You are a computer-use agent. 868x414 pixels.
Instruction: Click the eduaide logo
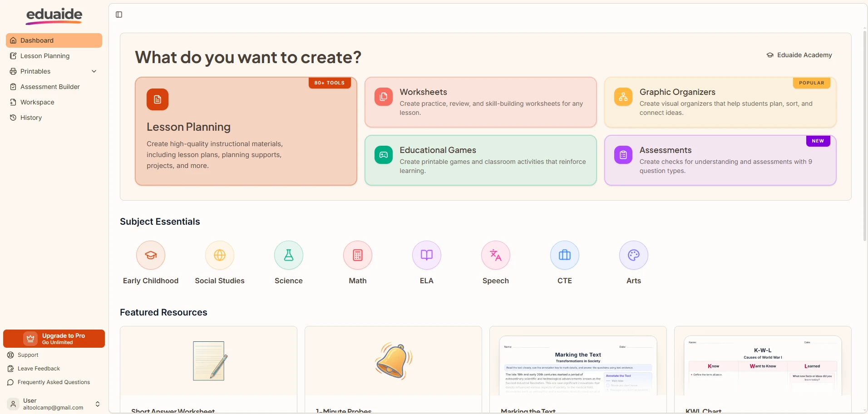(x=54, y=16)
